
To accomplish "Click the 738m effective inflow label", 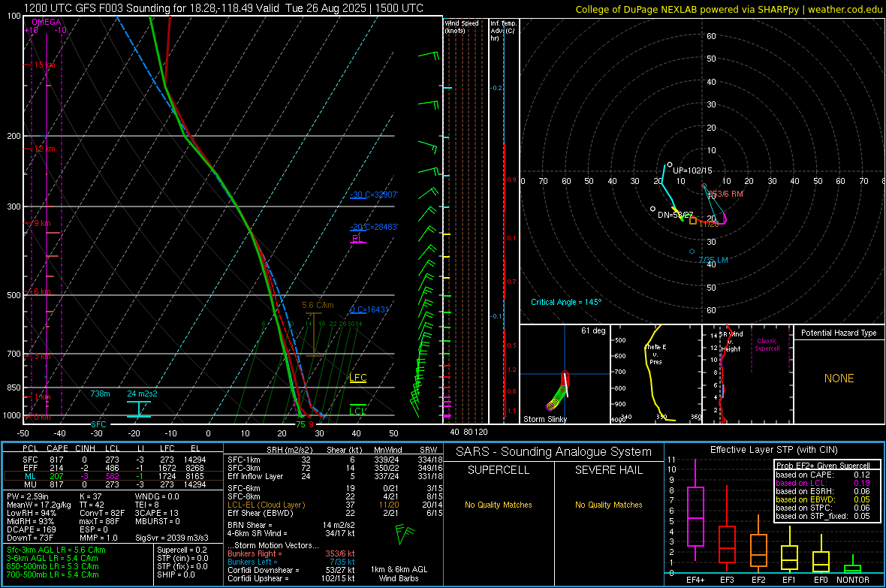I will click(100, 394).
